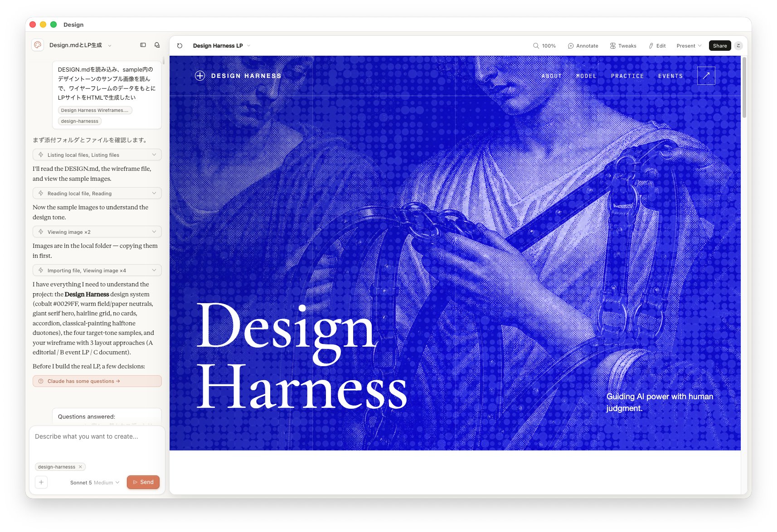The image size is (777, 532).
Task: Click the Share button
Action: click(x=720, y=46)
